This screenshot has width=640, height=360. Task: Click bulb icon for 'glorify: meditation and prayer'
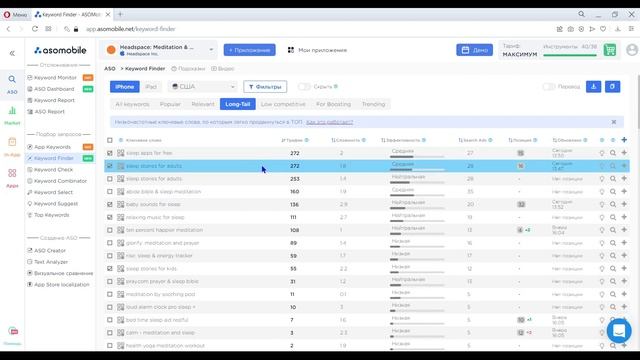click(602, 243)
